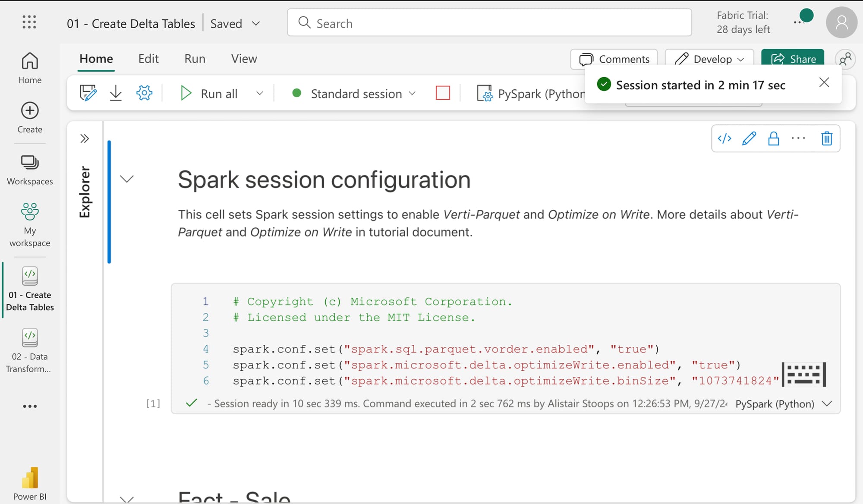Select the Edit tab
The height and width of the screenshot is (504, 863).
149,58
